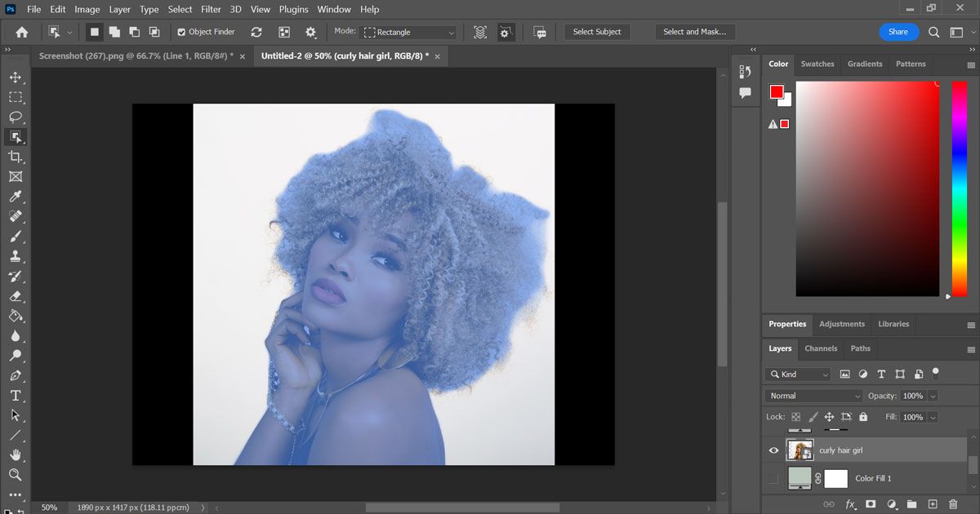980x514 pixels.
Task: Open the Properties panel menu
Action: click(x=971, y=325)
